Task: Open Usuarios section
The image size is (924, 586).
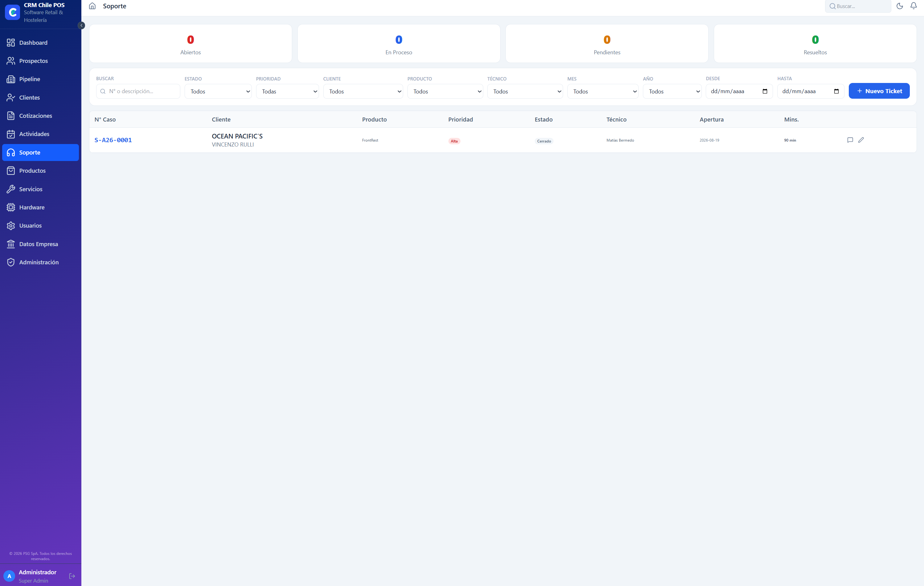Action: click(41, 226)
